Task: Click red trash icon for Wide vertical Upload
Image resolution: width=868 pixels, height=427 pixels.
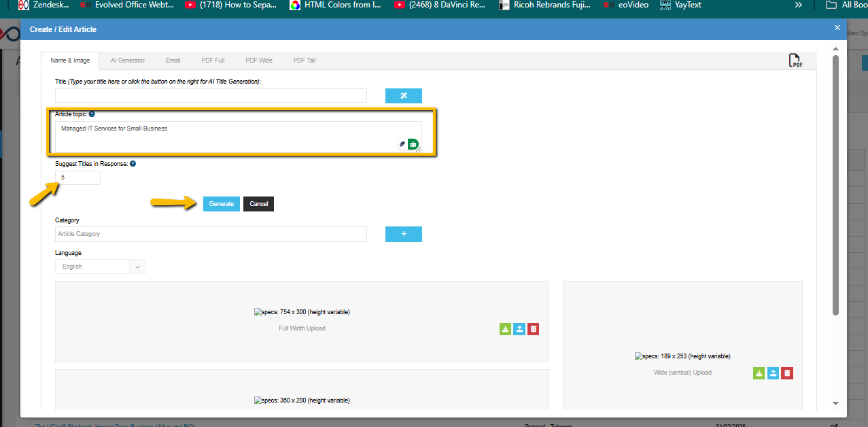Action: pyautogui.click(x=787, y=373)
